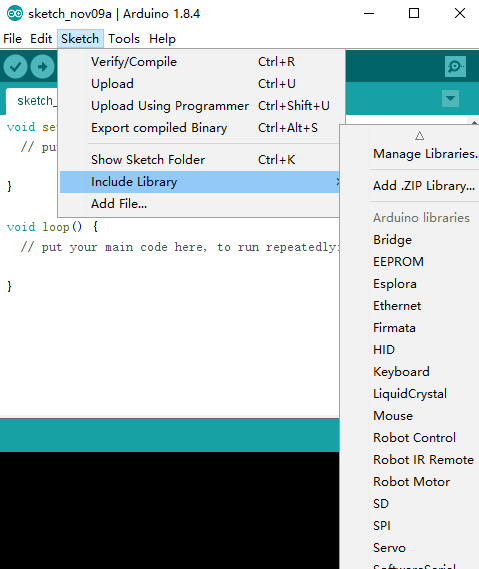Choose Add File... menu entry

click(200, 204)
